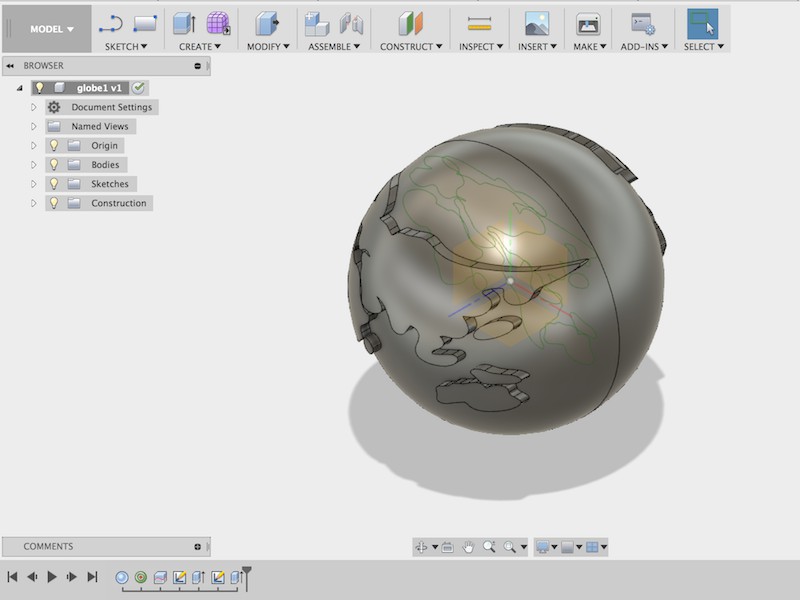The image size is (800, 600).
Task: Step back one timeline feature
Action: [32, 577]
